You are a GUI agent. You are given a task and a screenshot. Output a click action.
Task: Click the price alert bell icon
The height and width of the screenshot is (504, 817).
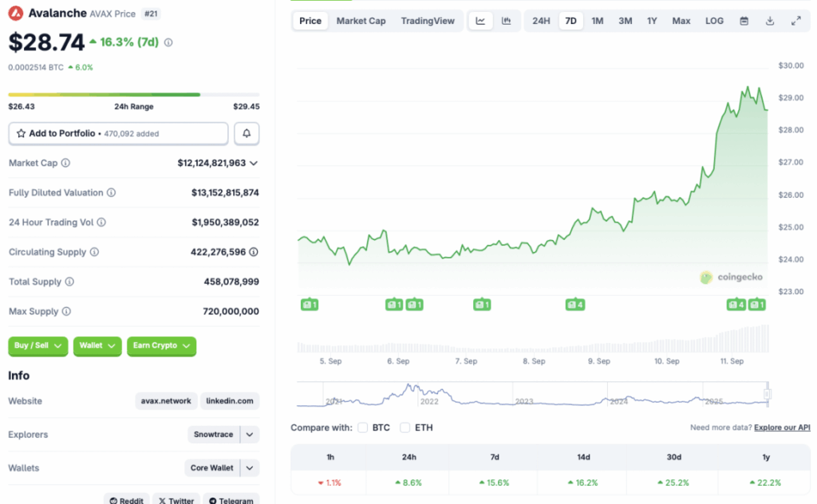tap(247, 133)
